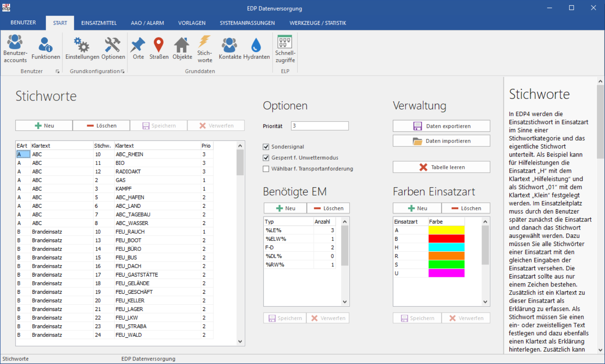605x364 pixels.
Task: Click Speichern above the Stichworte table
Action: click(x=159, y=126)
